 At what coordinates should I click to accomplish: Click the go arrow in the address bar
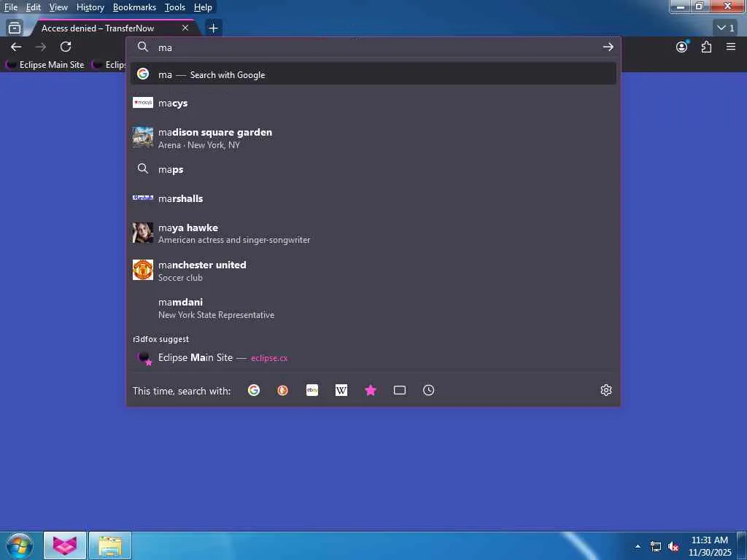click(x=608, y=47)
